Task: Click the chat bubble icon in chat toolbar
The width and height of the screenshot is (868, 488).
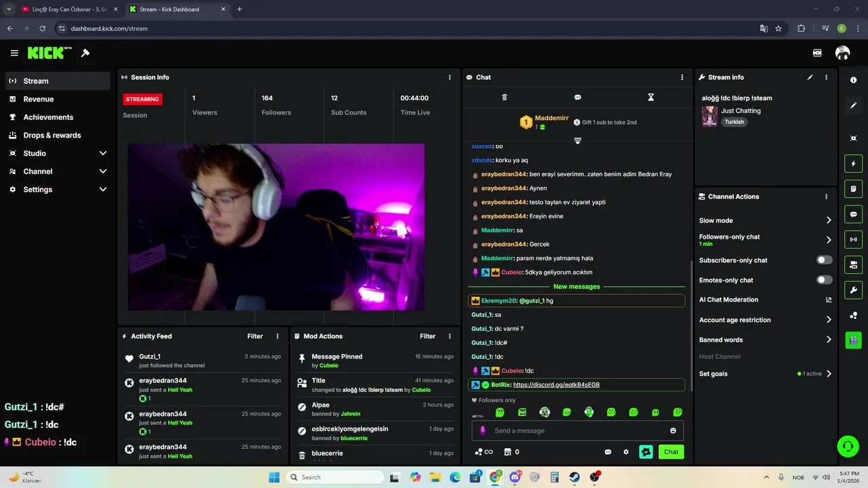Action: point(578,98)
